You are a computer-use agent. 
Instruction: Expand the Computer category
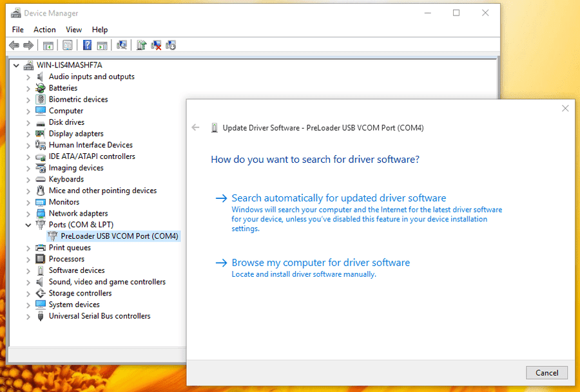click(x=28, y=111)
